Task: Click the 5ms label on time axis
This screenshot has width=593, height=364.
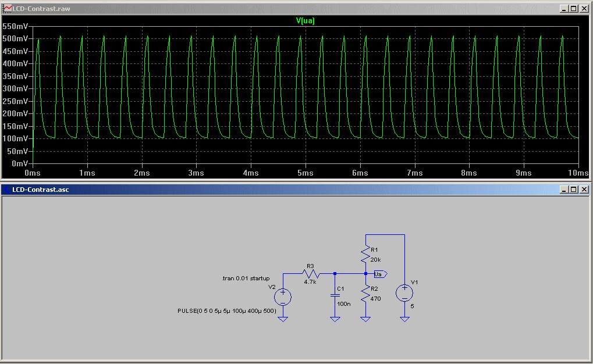Action: click(x=306, y=173)
